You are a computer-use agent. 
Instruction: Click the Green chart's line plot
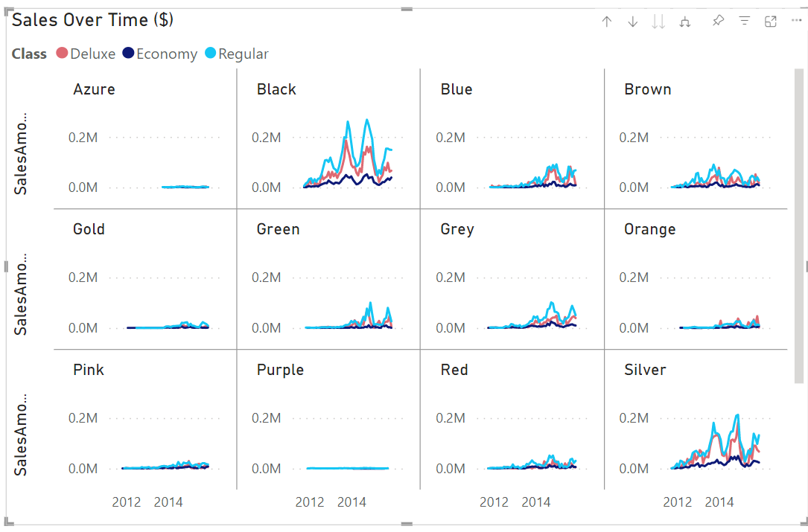coord(349,317)
